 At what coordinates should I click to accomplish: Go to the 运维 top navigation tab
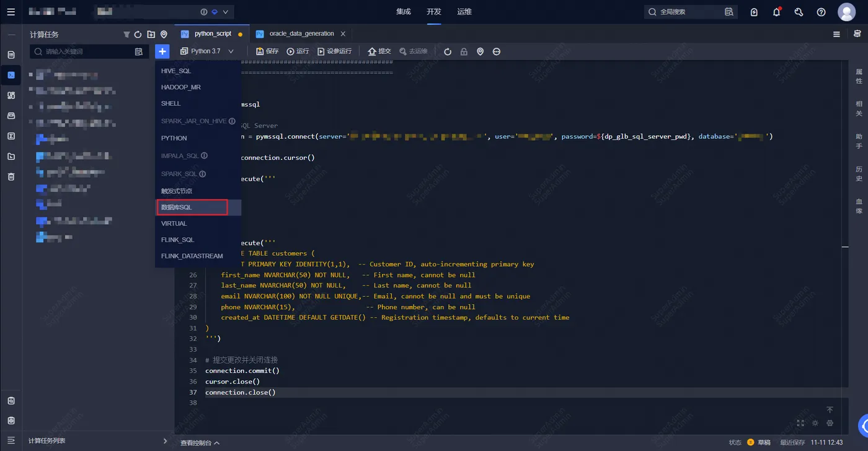[464, 12]
